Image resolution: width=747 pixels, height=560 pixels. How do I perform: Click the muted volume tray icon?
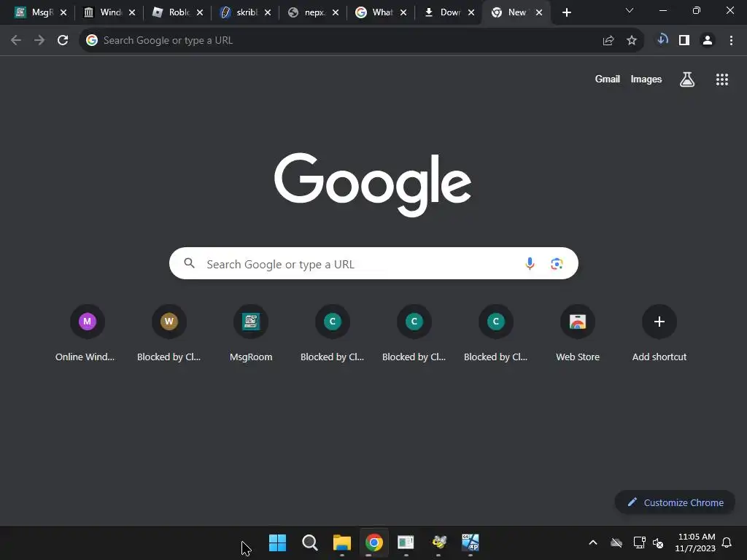point(658,542)
